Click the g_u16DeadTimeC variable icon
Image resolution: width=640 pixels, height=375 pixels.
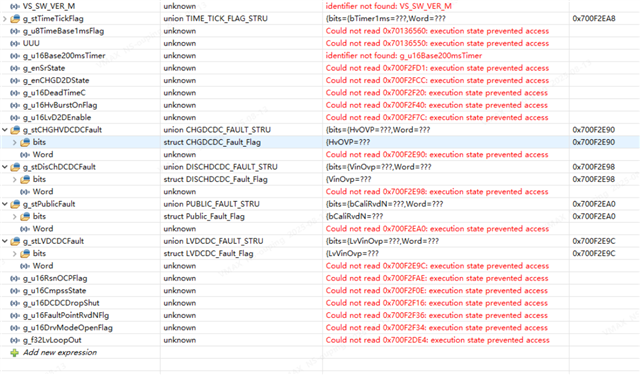click(x=15, y=93)
